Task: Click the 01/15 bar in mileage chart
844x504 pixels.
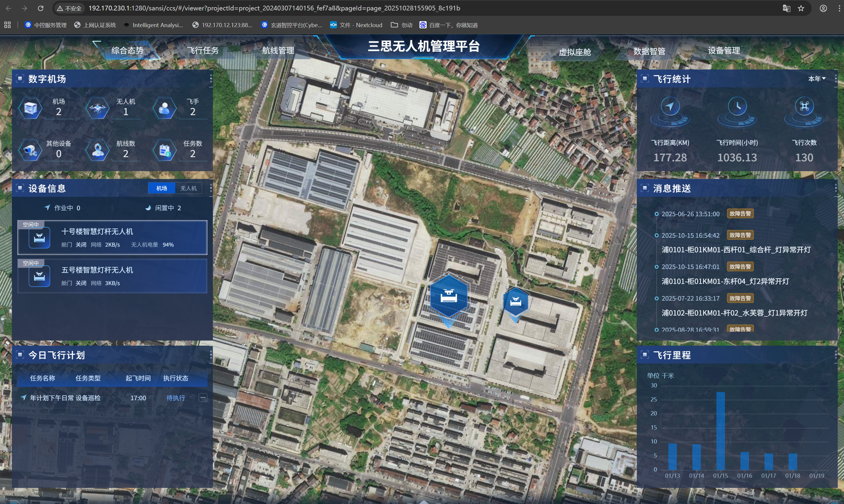Action: (720, 431)
